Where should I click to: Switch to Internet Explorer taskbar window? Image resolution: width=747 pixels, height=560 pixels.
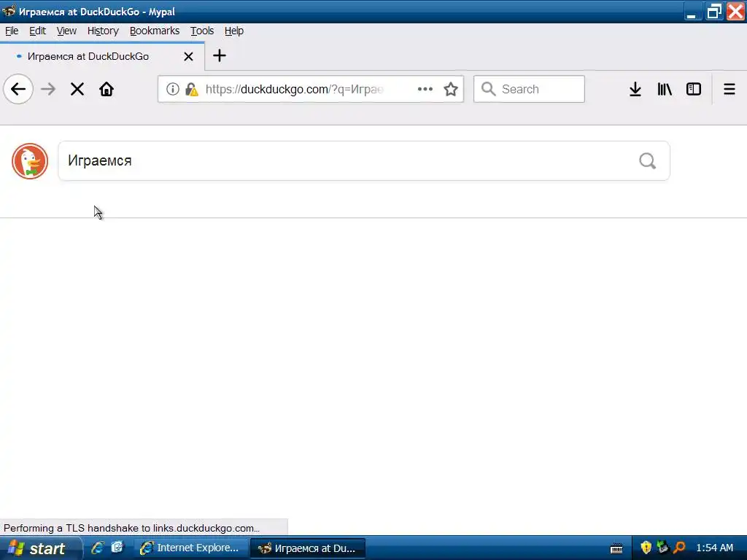pos(190,548)
